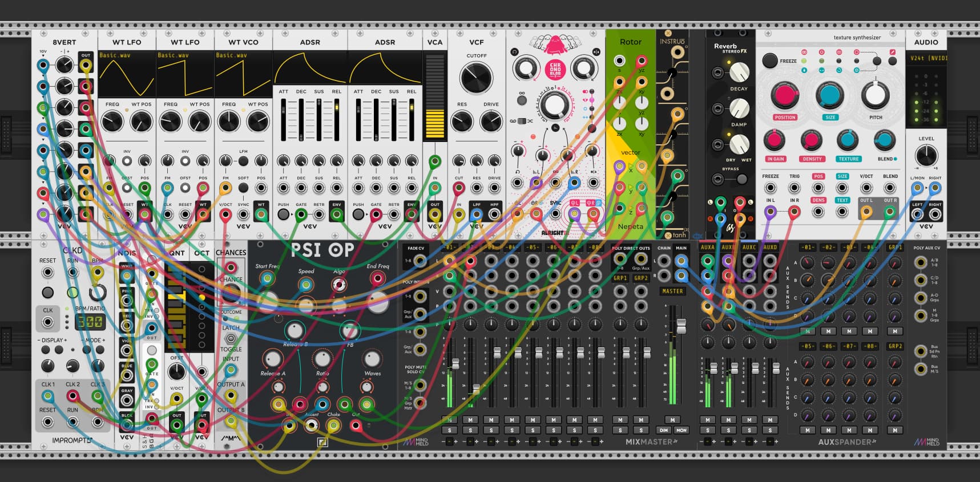Click the LEVEL knob on AUDIO module
Image resolution: width=980 pixels, height=482 pixels.
(x=926, y=155)
